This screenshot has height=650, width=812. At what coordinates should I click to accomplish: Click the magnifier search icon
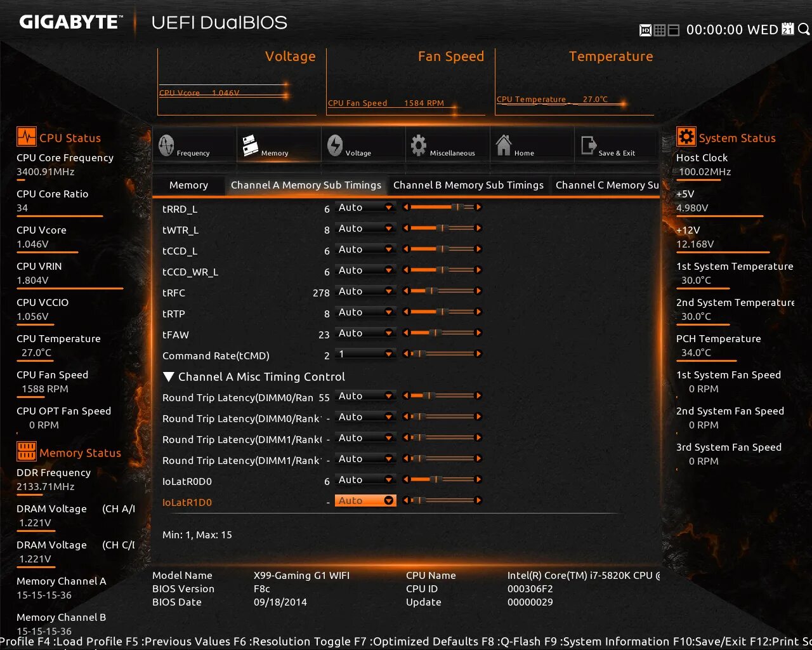pyautogui.click(x=804, y=29)
